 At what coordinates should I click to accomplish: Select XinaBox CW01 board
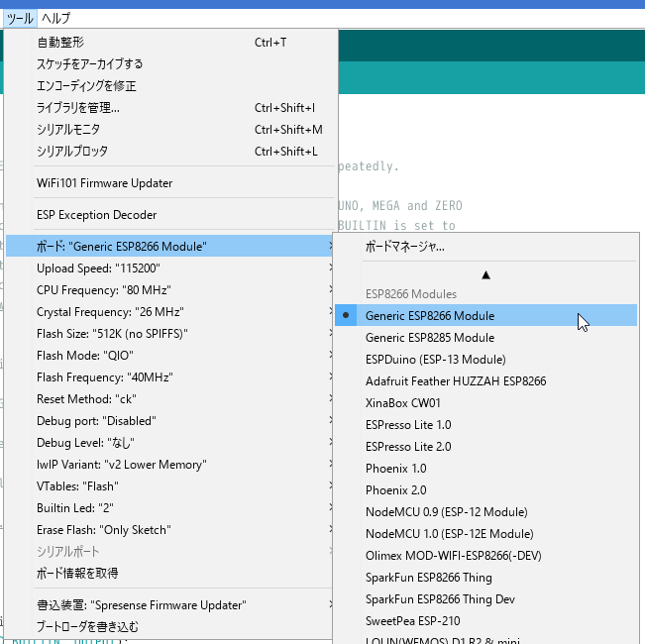(x=485, y=402)
